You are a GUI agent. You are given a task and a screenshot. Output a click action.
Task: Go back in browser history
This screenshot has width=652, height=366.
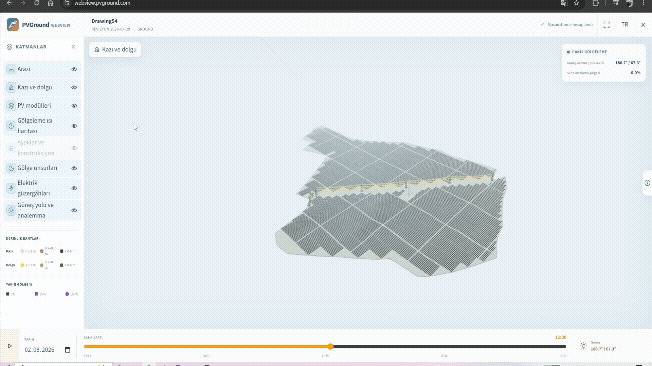click(x=9, y=3)
